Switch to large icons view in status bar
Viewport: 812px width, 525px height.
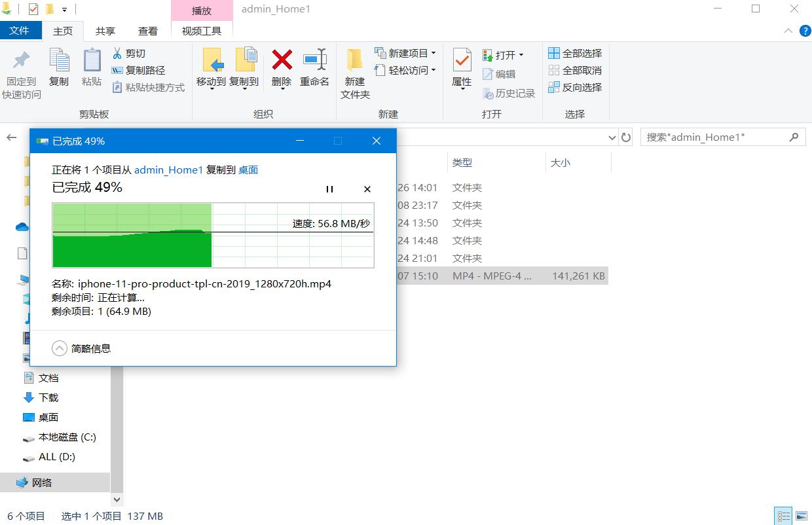(802, 515)
